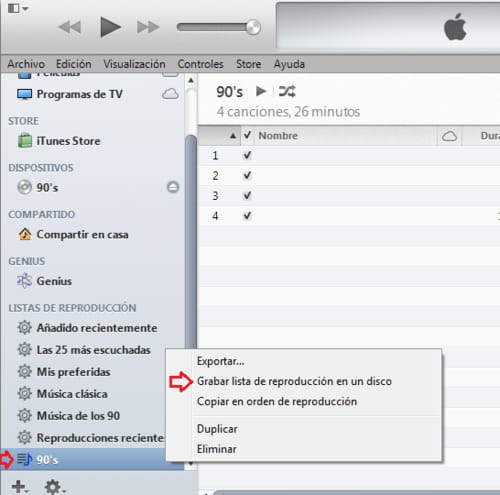Screen dimensions: 500x495
Task: Click the iCloud status column header
Action: coord(449,136)
